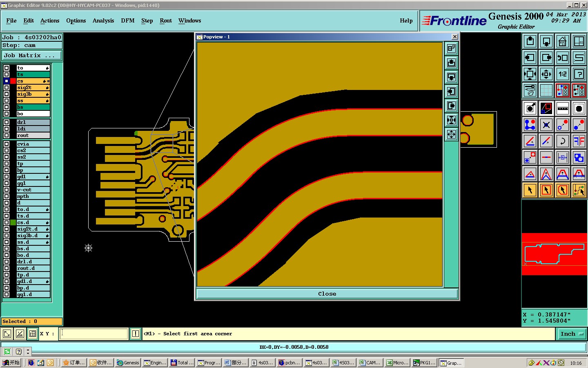Click the red color swatch for cs layer
Image resolution: width=588 pixels, height=368 pixels.
click(x=13, y=81)
